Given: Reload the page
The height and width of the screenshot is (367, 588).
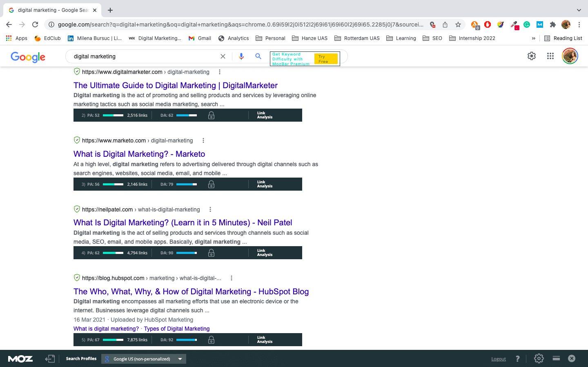Looking at the screenshot, I should (35, 24).
